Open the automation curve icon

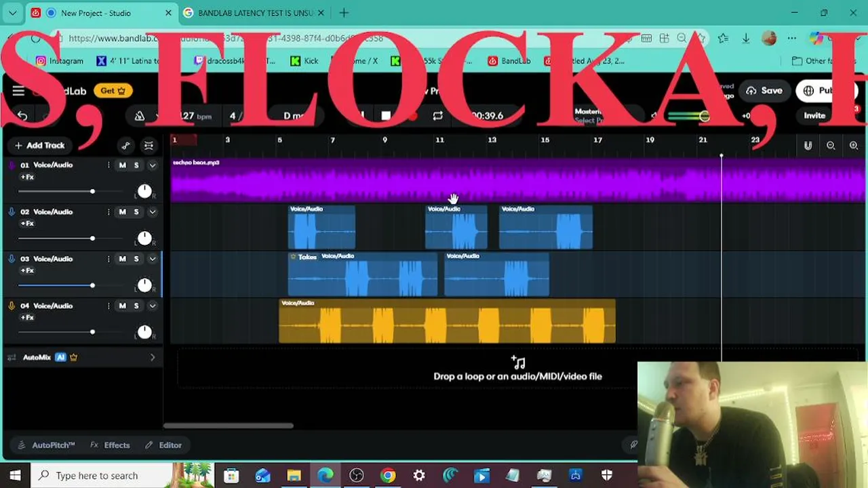click(x=125, y=146)
